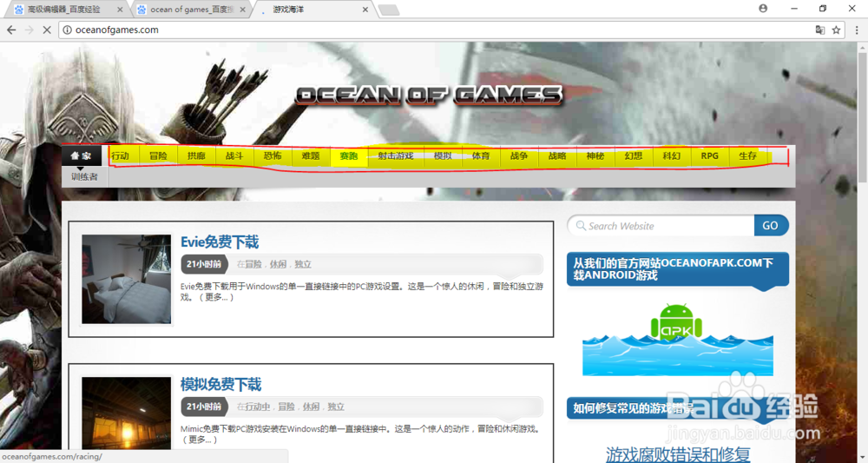Click 休闲 tag under Evie post
The height and width of the screenshot is (463, 868).
[x=278, y=264]
